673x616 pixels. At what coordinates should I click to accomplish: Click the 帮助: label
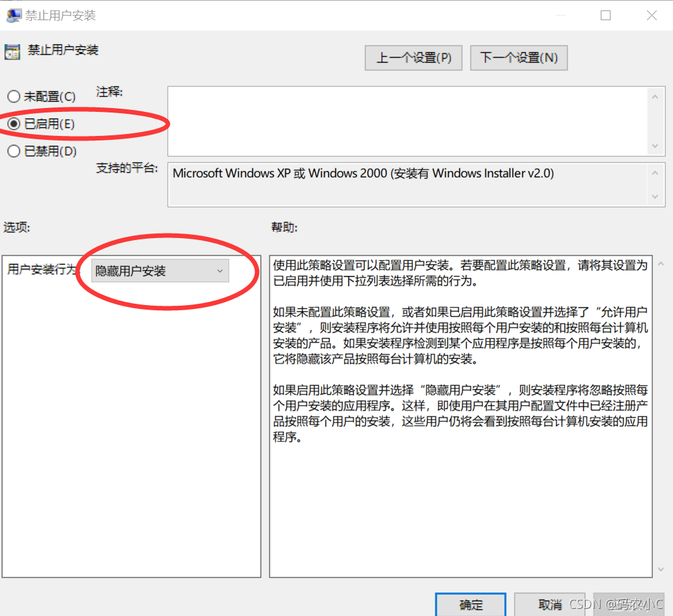coord(284,227)
